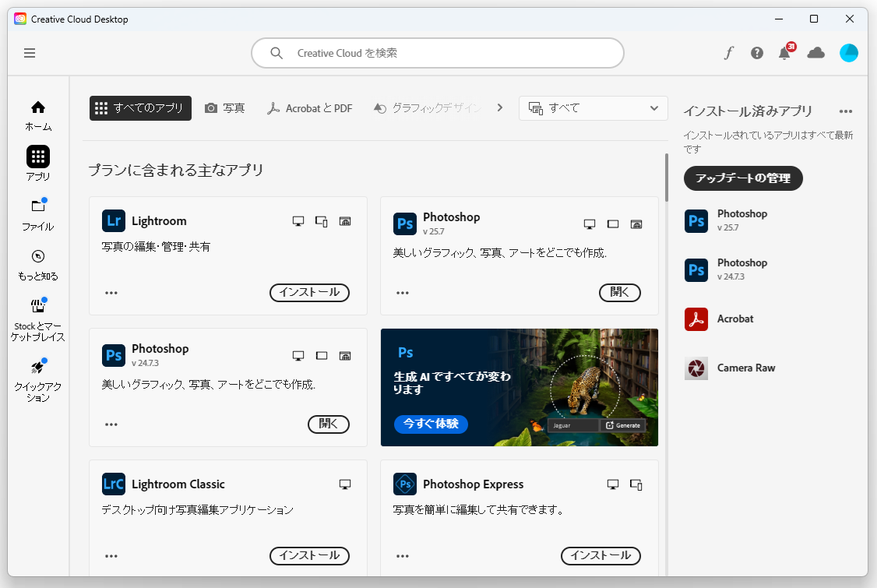
Task: Open the help question mark icon
Action: tap(757, 53)
